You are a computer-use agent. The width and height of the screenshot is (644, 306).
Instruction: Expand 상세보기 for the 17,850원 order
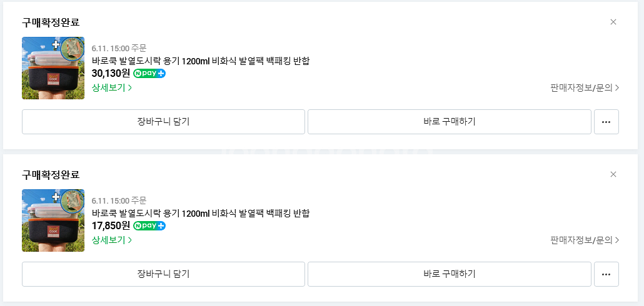[x=112, y=240]
